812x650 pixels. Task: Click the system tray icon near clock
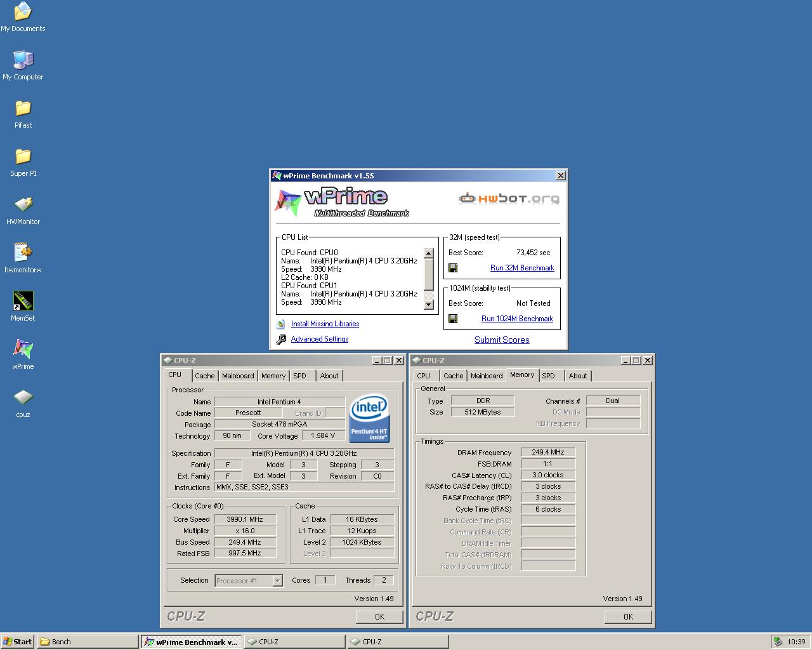(x=778, y=642)
